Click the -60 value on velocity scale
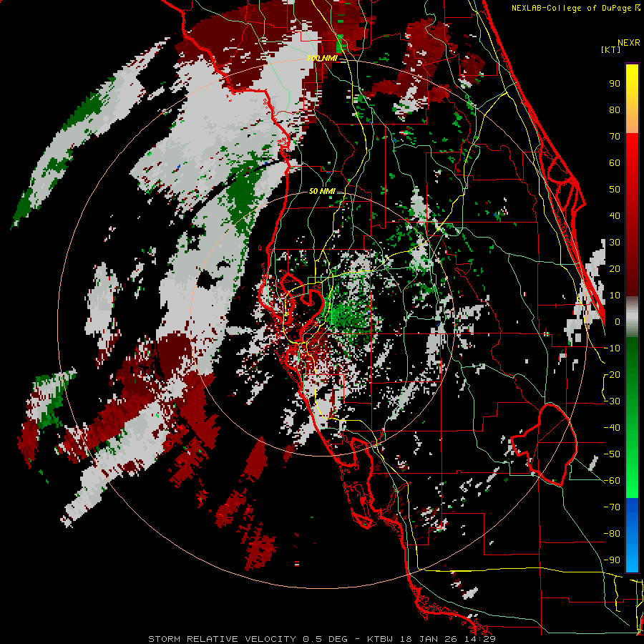The image size is (644, 644). [x=612, y=481]
